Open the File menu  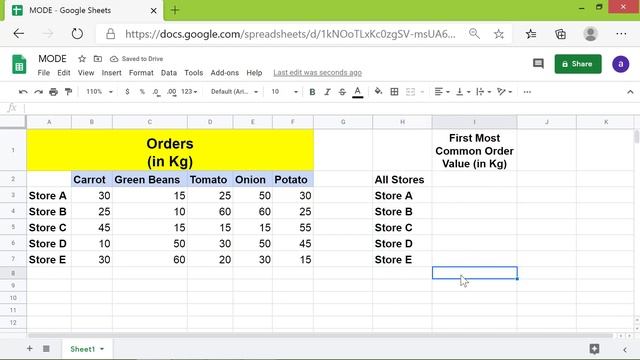(x=44, y=73)
